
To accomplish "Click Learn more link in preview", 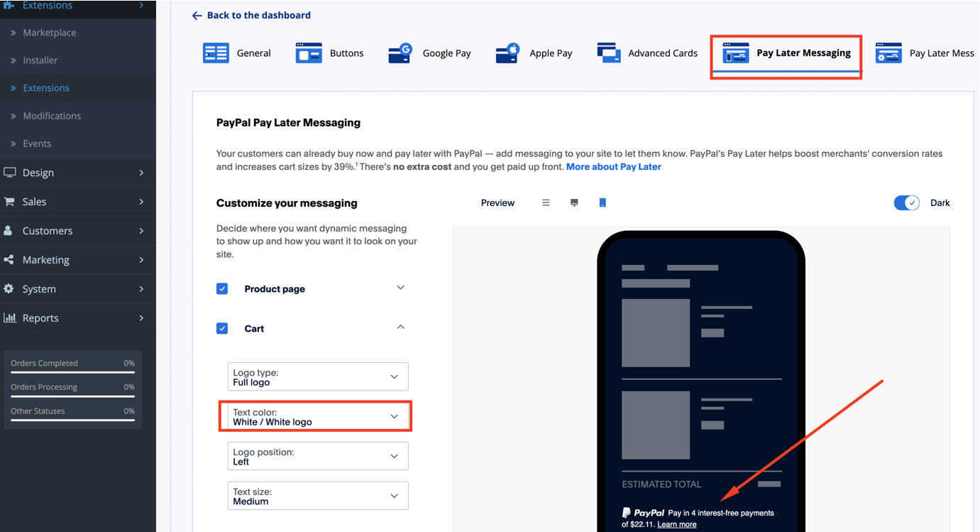I will pyautogui.click(x=677, y=524).
